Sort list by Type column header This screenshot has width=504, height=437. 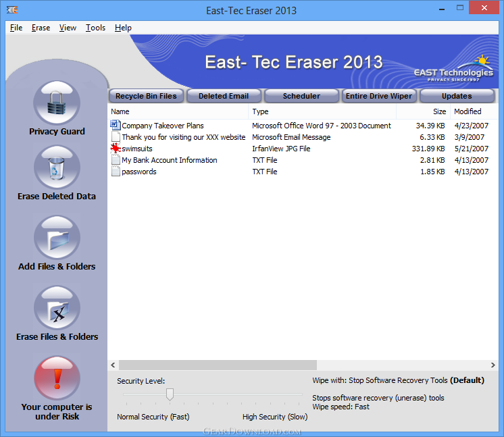coord(322,111)
